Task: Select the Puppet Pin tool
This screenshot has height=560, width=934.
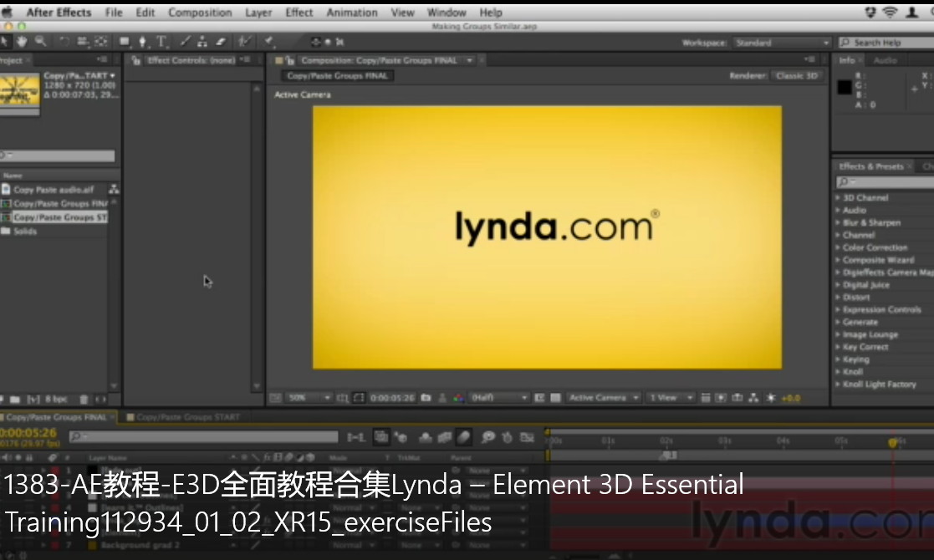Action: 269,42
